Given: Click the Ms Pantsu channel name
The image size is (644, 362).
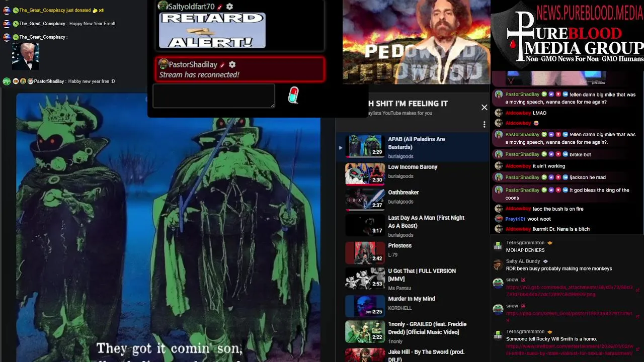Looking at the screenshot, I should point(399,288).
